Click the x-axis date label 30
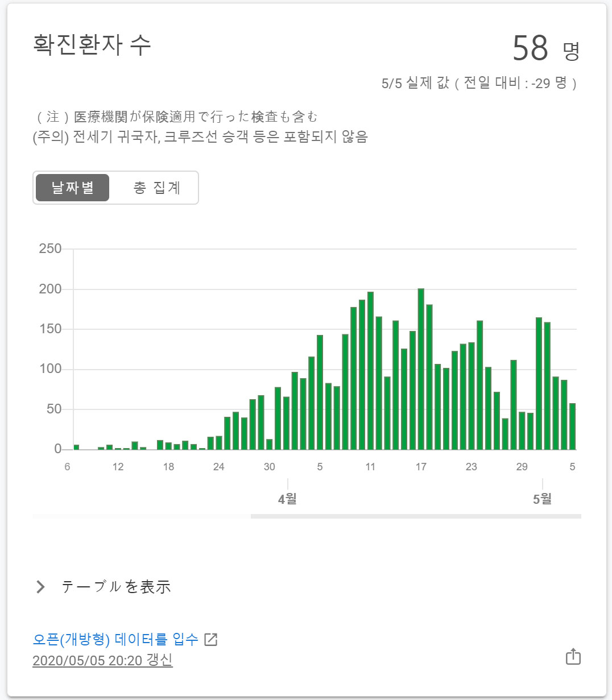 [x=270, y=467]
